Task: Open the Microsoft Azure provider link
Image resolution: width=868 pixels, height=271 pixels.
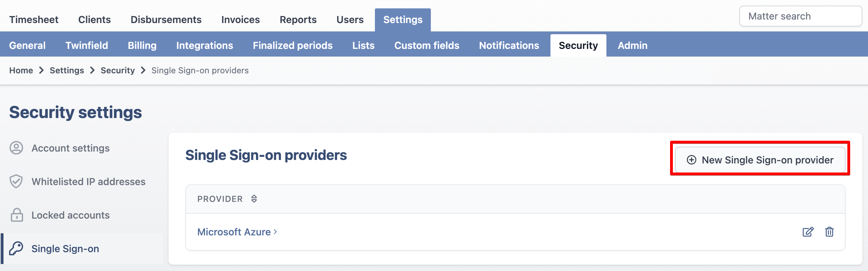Action: tap(237, 232)
